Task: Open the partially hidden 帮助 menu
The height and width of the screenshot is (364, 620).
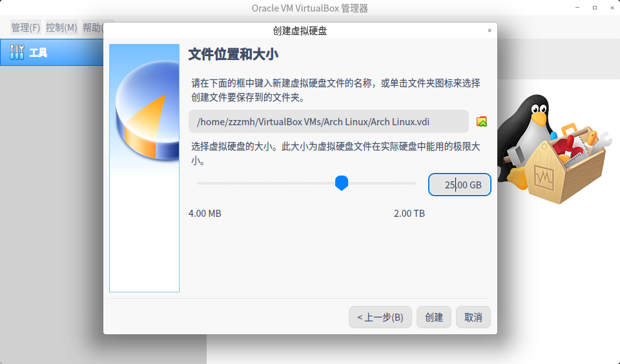Action: pos(92,27)
